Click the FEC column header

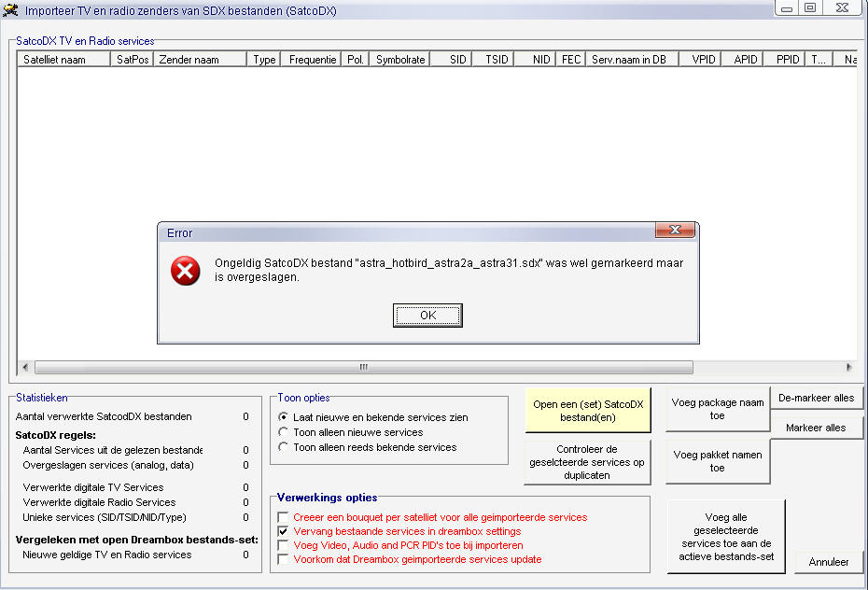[570, 59]
